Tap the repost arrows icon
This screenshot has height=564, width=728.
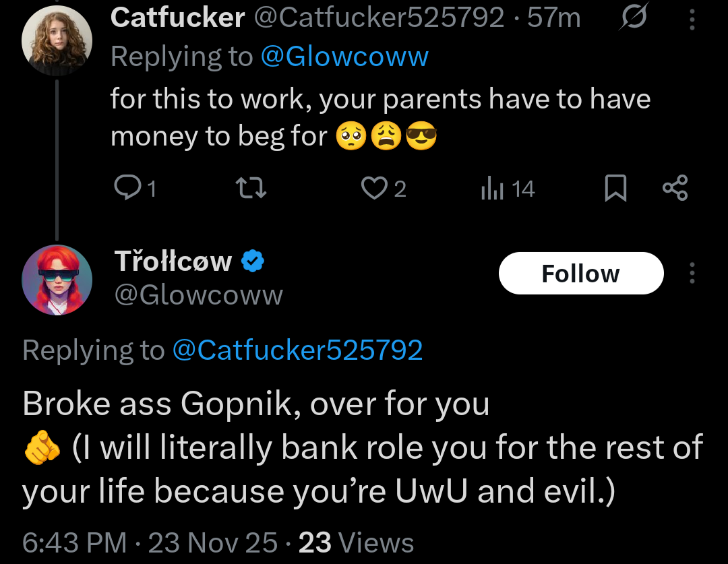[254, 189]
